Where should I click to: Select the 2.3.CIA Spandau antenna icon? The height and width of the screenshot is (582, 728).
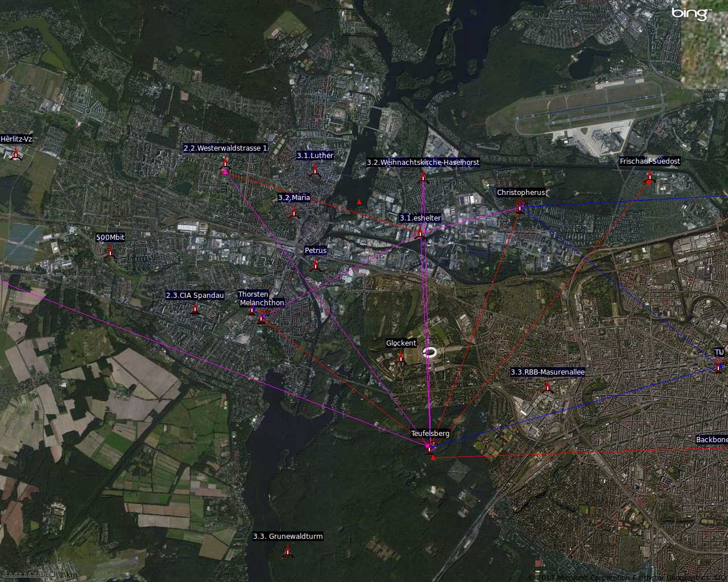[195, 309]
